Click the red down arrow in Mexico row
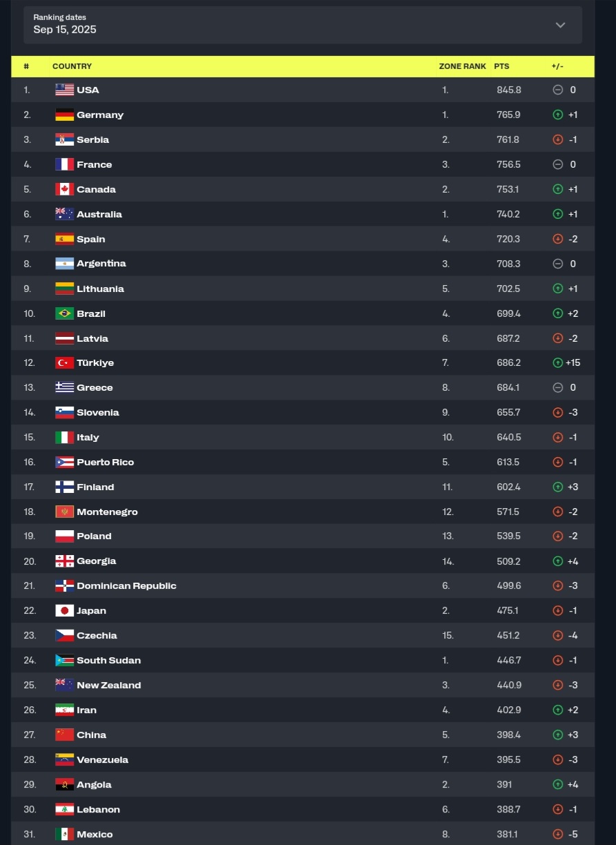 click(x=557, y=834)
